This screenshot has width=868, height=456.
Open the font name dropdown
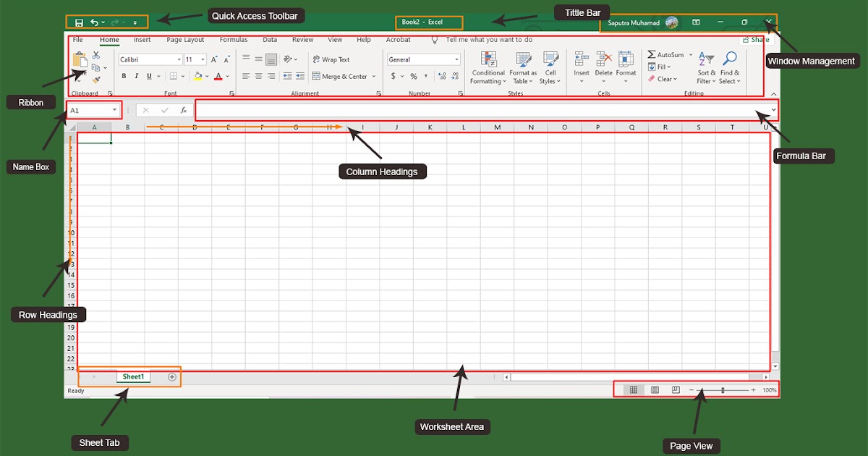coord(178,59)
